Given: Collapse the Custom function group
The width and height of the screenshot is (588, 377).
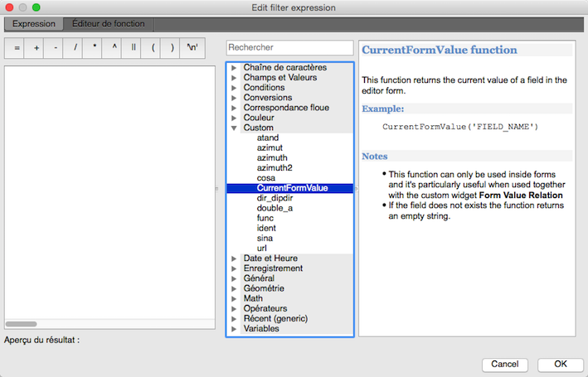Looking at the screenshot, I should 234,128.
